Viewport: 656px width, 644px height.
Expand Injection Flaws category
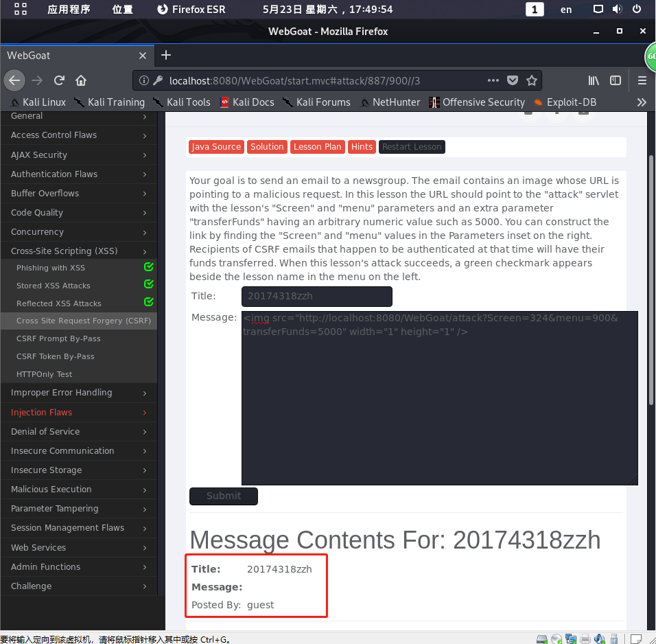(79, 413)
